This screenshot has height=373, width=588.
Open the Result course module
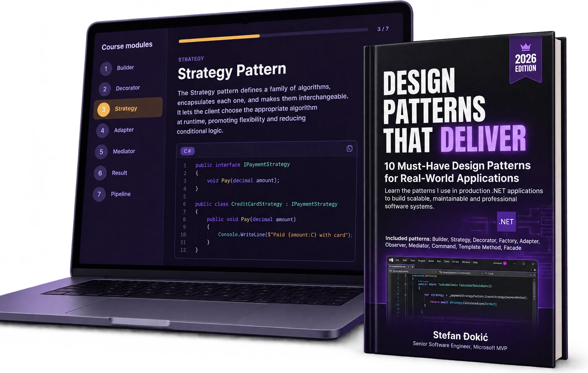119,173
